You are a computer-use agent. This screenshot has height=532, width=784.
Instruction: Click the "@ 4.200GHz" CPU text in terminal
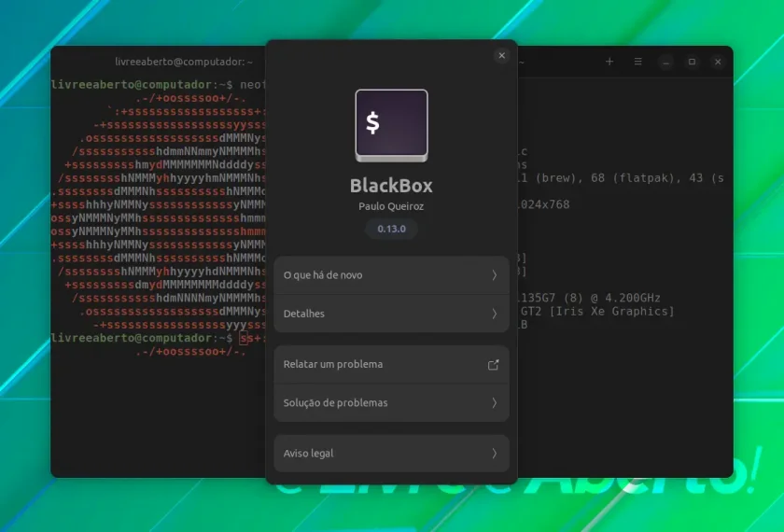(625, 298)
